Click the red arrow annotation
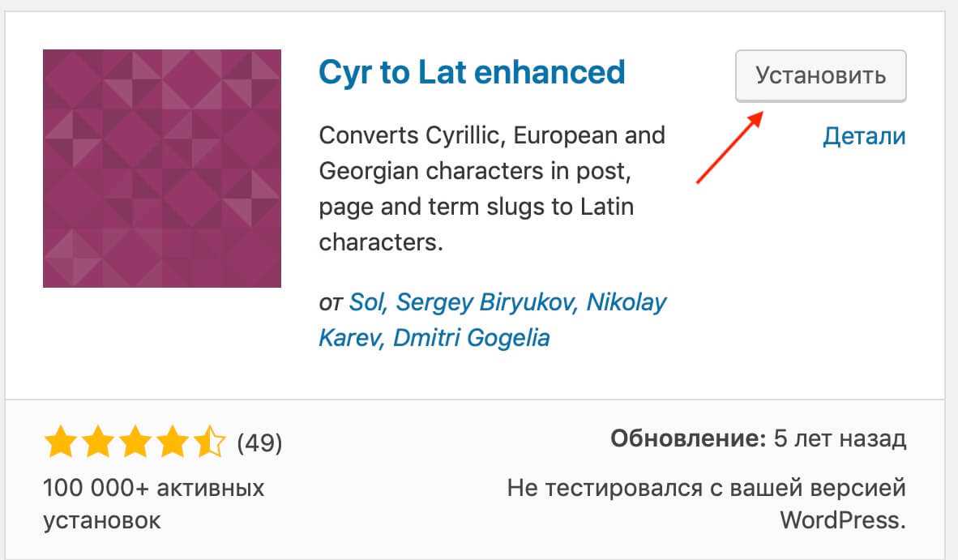This screenshot has width=958, height=560. (729, 147)
